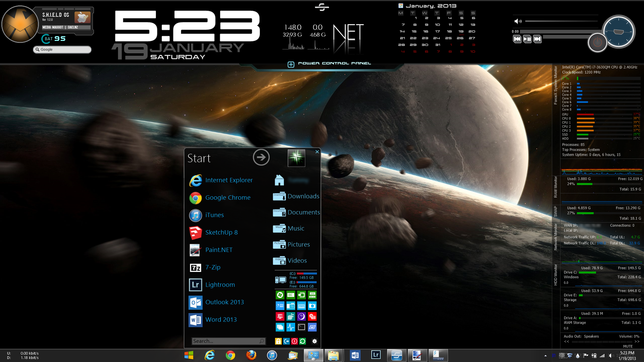Launch SketchUp 8 from Start menu
The image size is (644, 362).
213,233
